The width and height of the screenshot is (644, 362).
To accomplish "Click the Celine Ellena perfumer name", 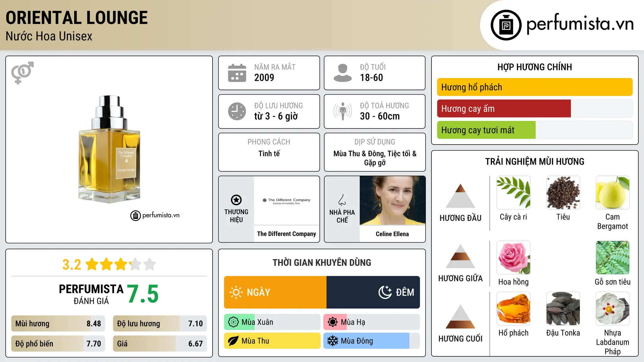I will click(x=392, y=234).
